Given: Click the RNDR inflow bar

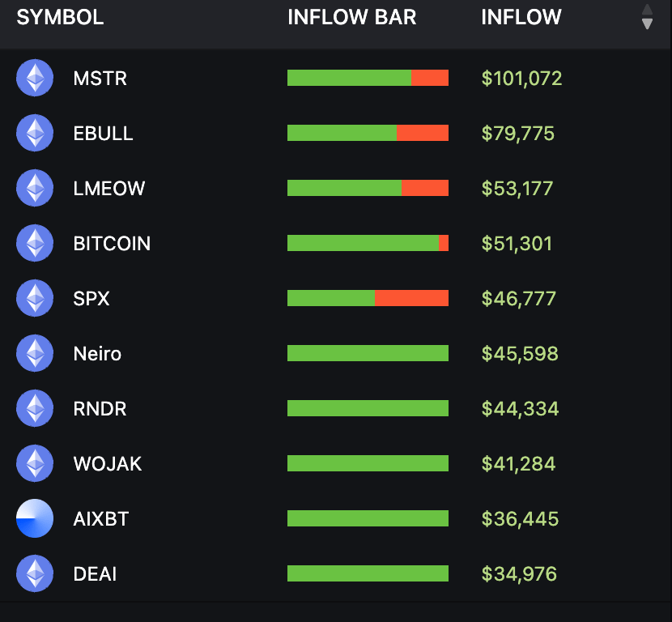Looking at the screenshot, I should [x=368, y=408].
